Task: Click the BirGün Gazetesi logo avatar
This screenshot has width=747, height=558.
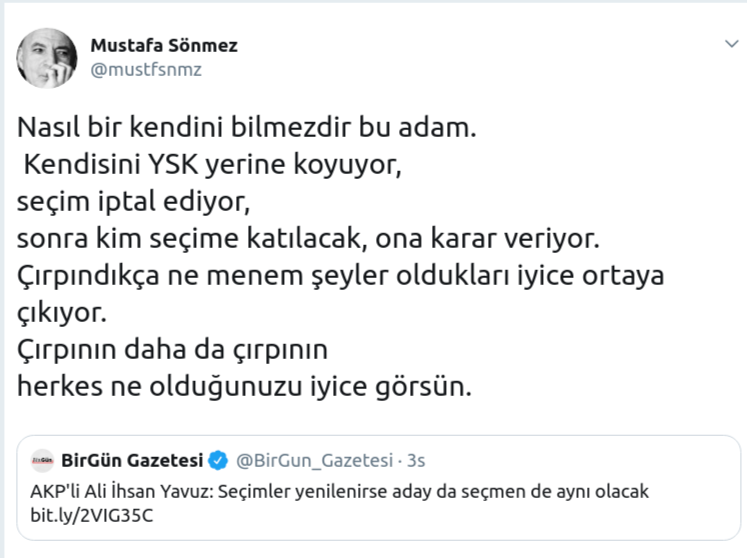Action: pyautogui.click(x=42, y=461)
